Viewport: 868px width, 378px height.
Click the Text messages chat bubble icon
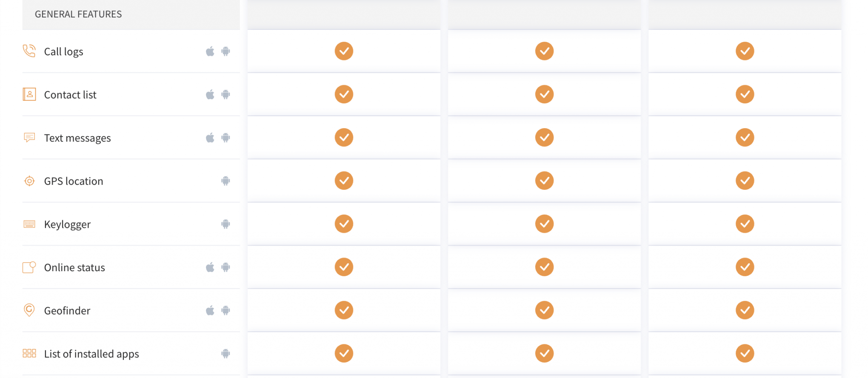(x=29, y=137)
